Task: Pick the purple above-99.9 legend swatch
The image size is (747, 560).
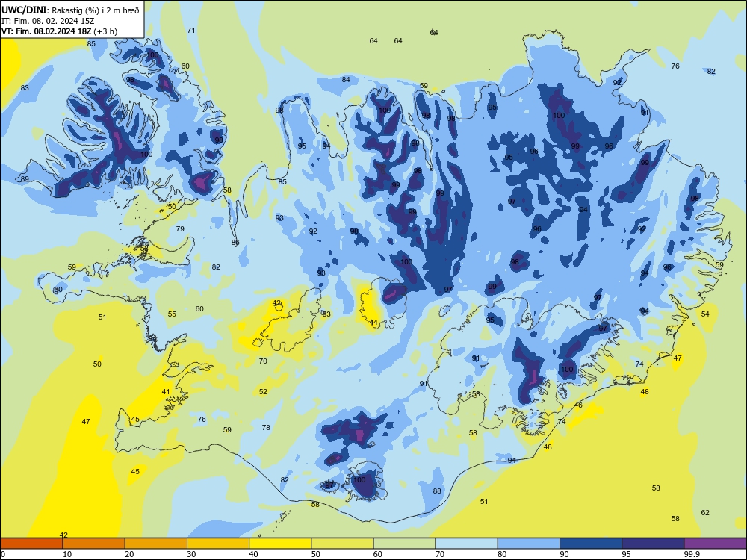Action: (715, 544)
